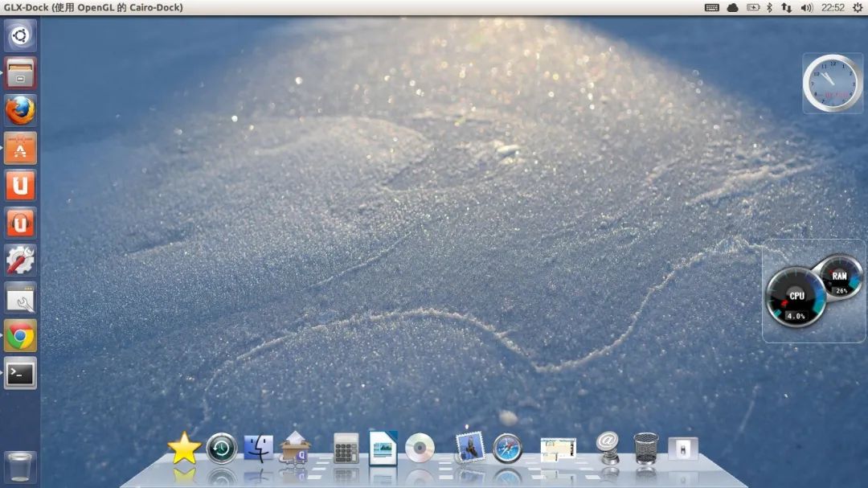The height and width of the screenshot is (488, 868).
Task: Launch the Finder face icon in dock
Action: [x=259, y=449]
